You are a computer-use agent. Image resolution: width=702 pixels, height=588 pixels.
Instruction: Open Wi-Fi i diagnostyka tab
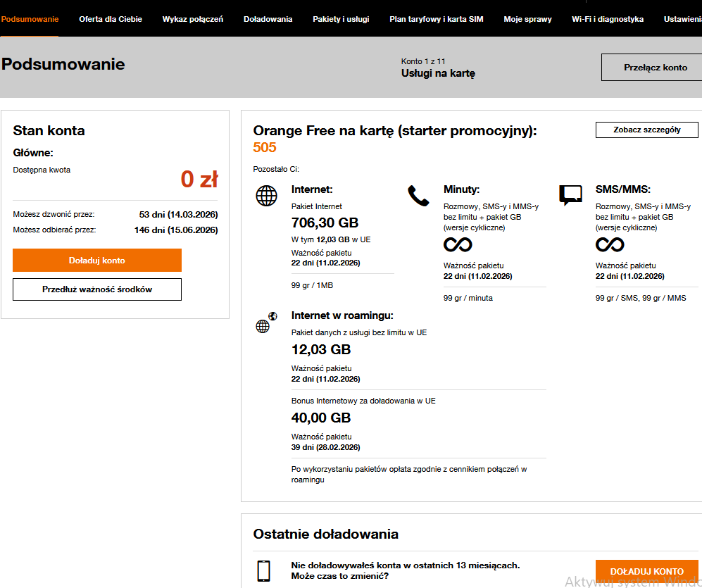click(608, 19)
